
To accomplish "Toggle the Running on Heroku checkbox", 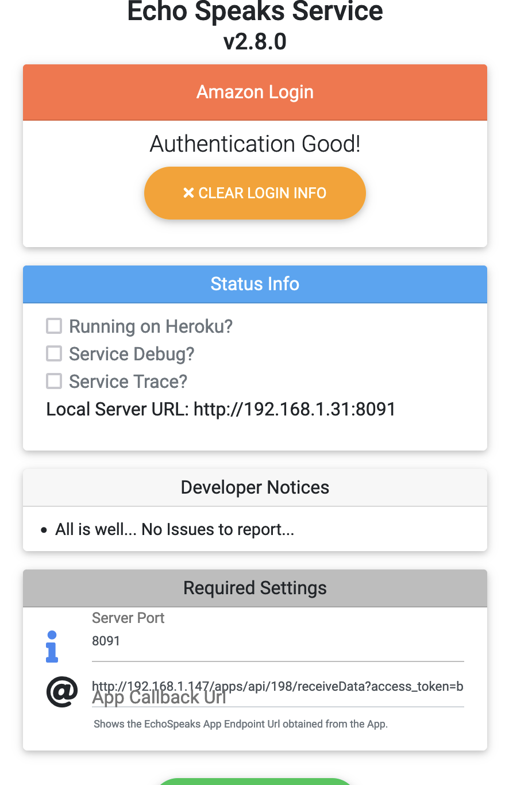I will tap(54, 326).
